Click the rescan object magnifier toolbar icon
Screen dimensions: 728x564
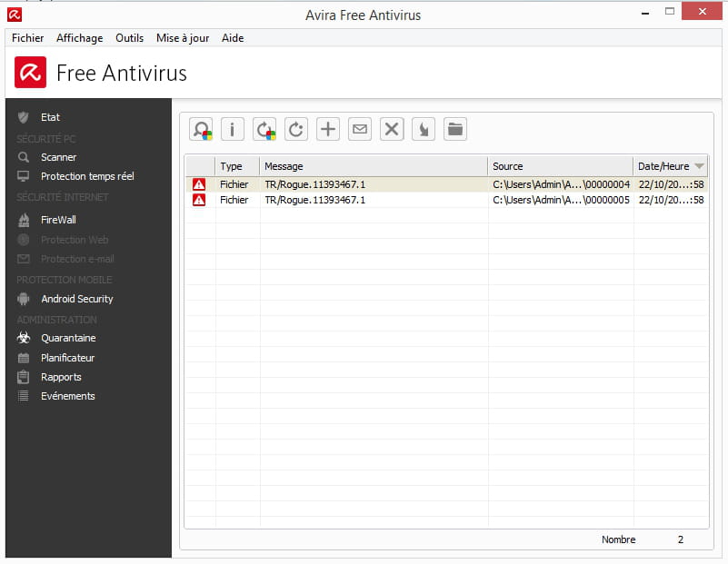pyautogui.click(x=201, y=129)
